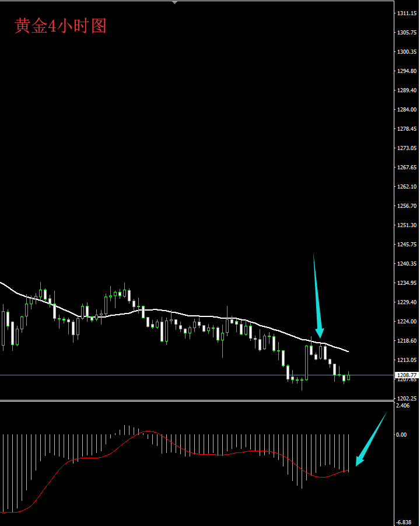Click the 1300.35 price axis label
Viewport: 420px width, 526px height.
click(x=407, y=51)
